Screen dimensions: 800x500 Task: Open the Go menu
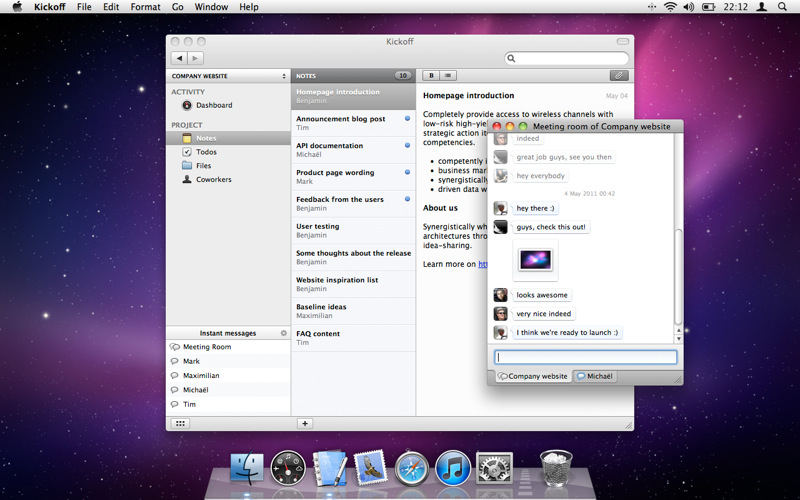(x=178, y=7)
